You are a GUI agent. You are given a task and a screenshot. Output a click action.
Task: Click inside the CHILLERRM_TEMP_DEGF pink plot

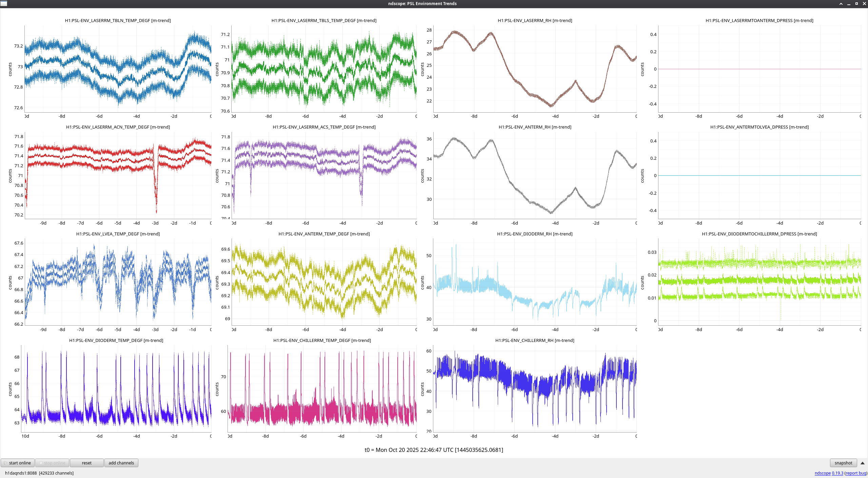[322, 388]
